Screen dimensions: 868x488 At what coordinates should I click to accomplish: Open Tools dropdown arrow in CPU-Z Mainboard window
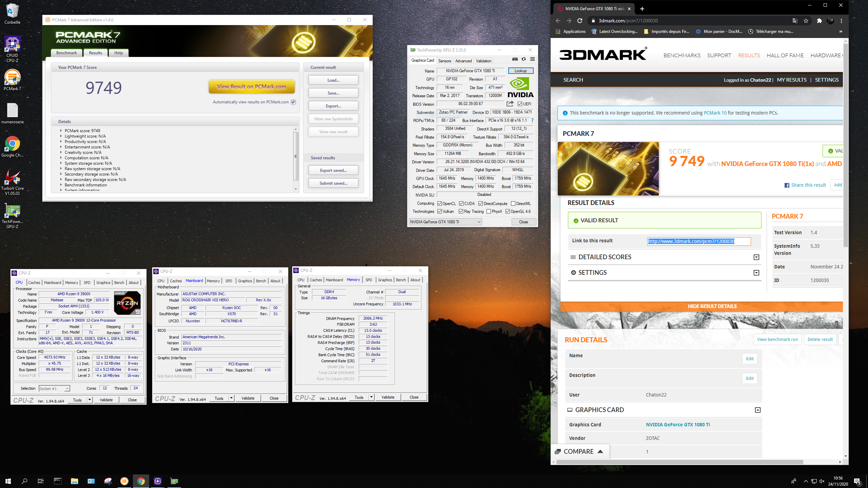tap(231, 398)
